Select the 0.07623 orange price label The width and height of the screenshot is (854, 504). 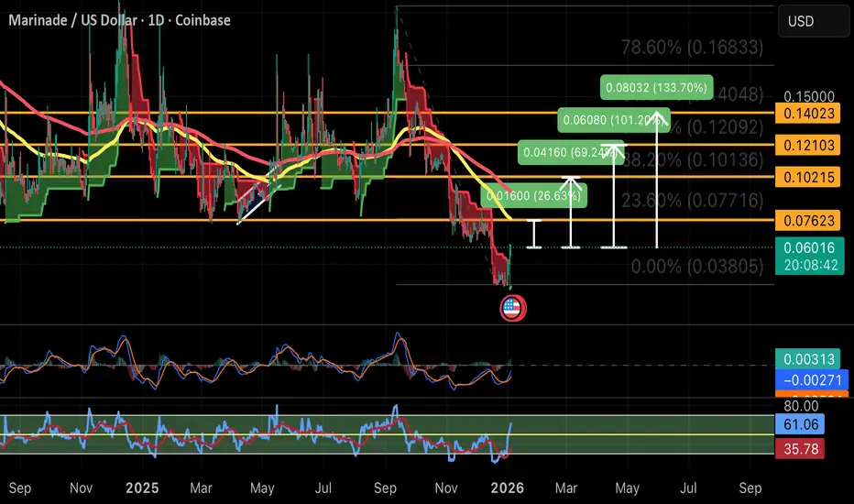[x=807, y=221]
